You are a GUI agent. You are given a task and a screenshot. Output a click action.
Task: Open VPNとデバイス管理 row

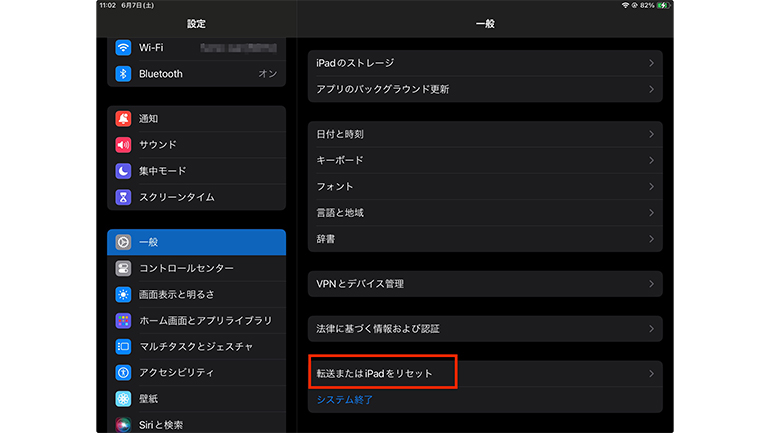coord(485,284)
